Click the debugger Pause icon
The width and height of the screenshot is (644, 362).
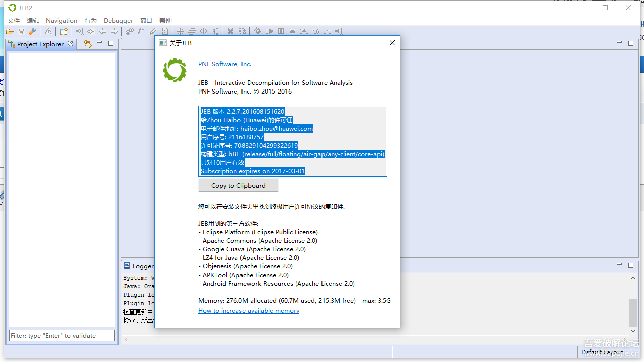(281, 32)
